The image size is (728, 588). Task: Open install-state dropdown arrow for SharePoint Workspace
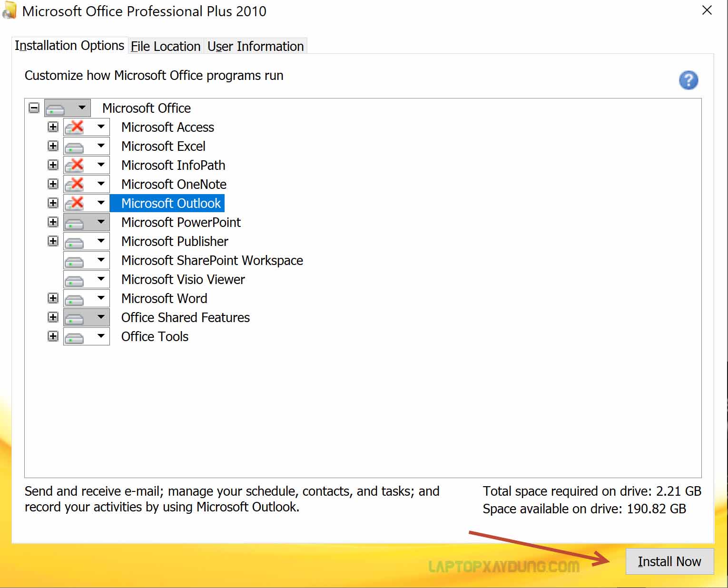101,260
